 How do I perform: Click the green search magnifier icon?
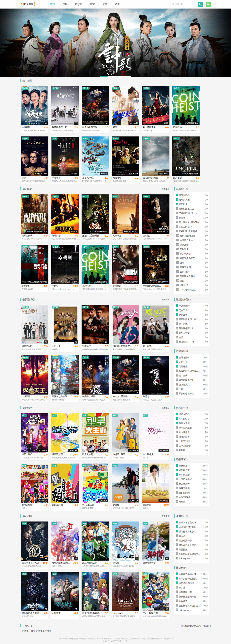[x=200, y=4]
